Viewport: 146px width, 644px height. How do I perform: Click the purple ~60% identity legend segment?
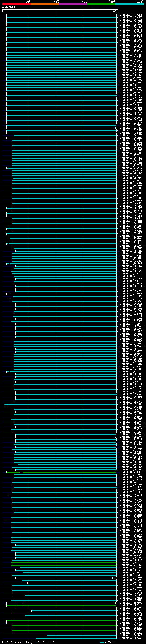[x=73, y=4]
